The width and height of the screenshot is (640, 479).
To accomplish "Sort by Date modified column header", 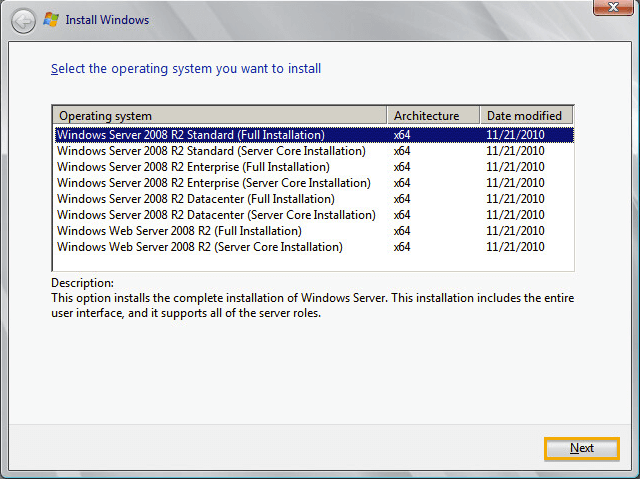I will point(526,115).
